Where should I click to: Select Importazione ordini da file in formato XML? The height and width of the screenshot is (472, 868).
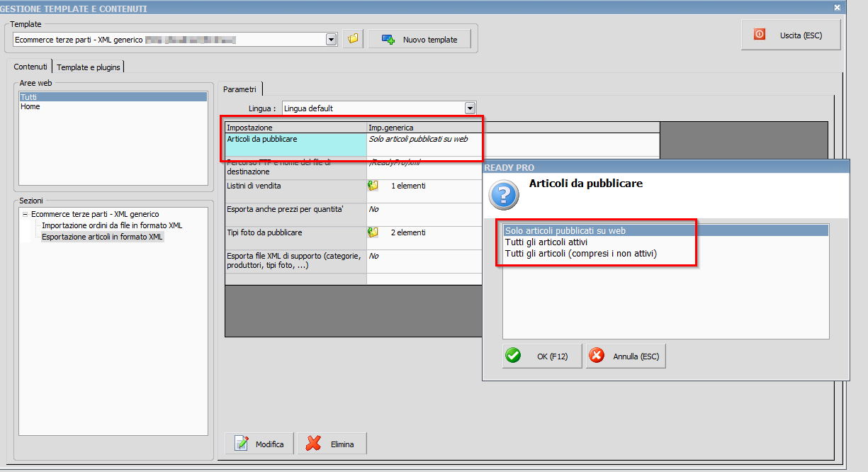tap(112, 225)
